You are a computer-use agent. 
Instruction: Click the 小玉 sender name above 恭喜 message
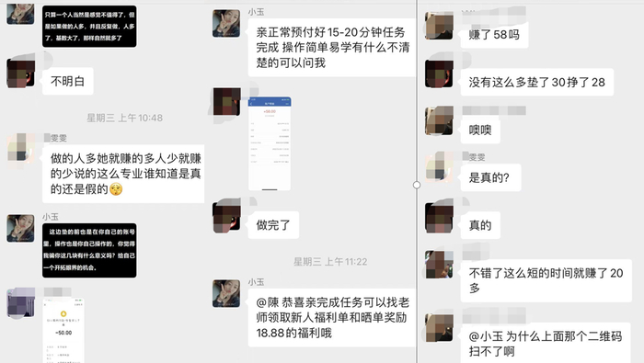pyautogui.click(x=256, y=282)
